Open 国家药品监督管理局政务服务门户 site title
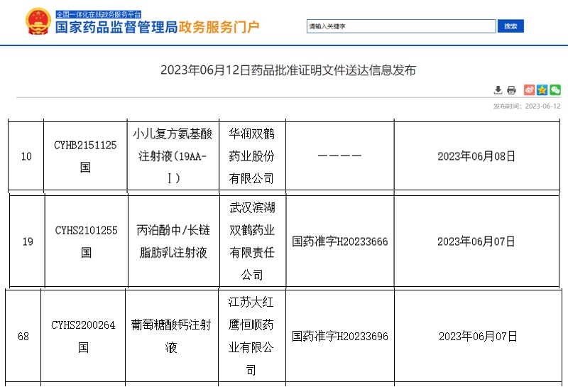This screenshot has height=392, width=568. 157,27
